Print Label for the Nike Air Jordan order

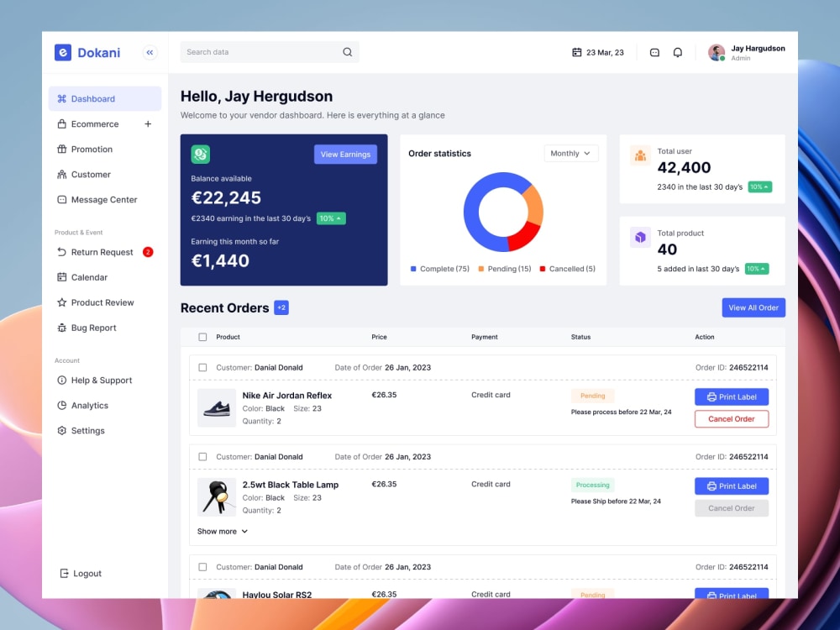click(x=732, y=397)
